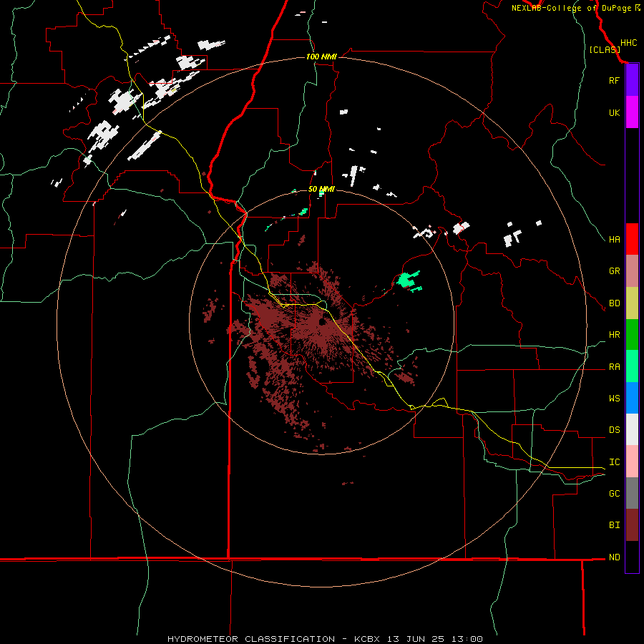Click the RA legend label
Viewport: 644px width, 644px height.
(615, 367)
